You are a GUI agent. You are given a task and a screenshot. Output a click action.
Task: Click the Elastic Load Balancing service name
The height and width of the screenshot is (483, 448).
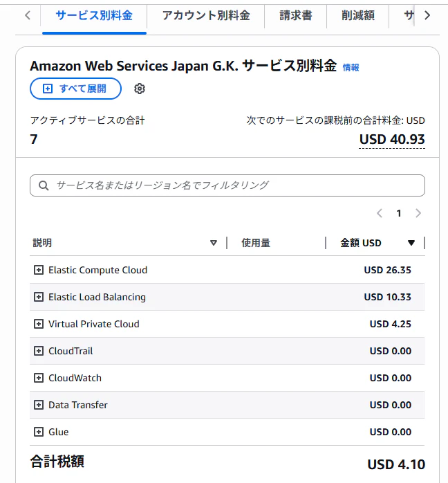tap(97, 297)
